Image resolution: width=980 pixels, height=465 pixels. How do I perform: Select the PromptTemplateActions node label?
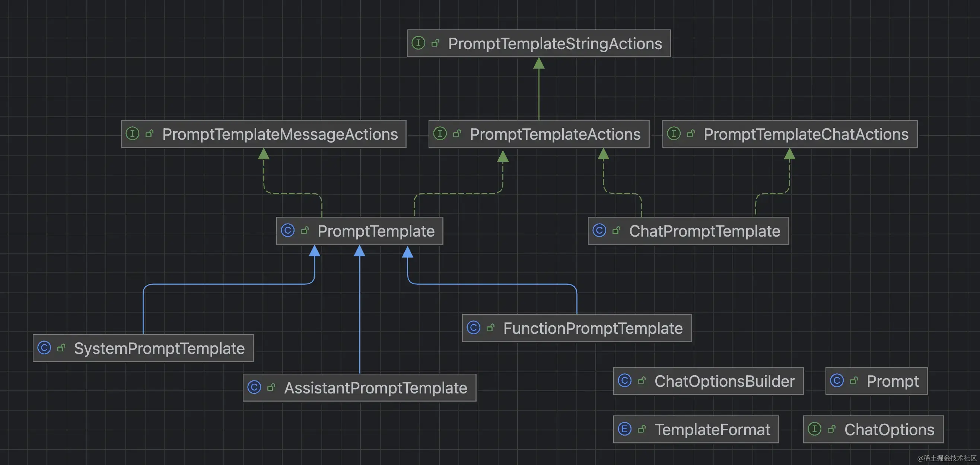(555, 134)
